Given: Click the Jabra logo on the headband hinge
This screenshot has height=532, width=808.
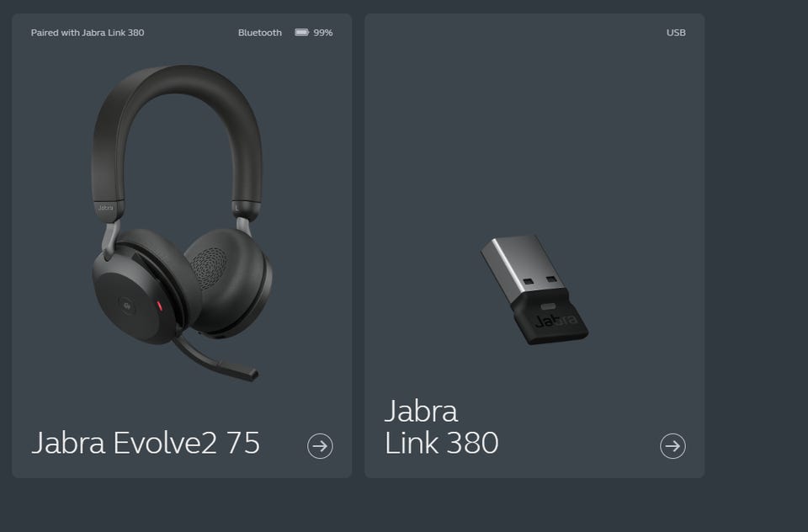Looking at the screenshot, I should [x=106, y=208].
